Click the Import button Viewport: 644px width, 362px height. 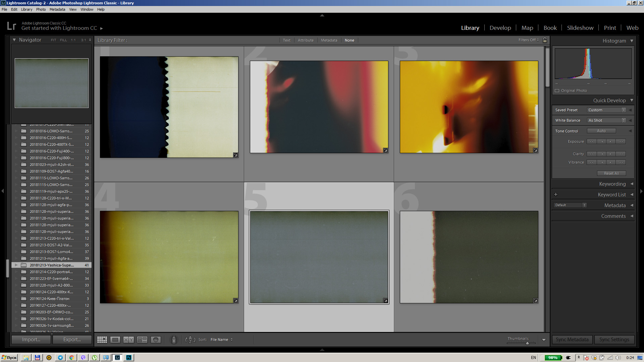point(31,340)
